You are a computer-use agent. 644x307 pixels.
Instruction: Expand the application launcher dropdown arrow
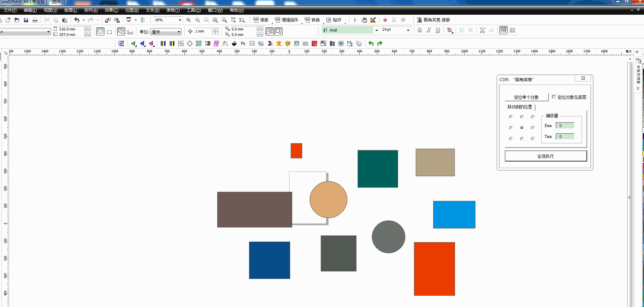point(136,20)
